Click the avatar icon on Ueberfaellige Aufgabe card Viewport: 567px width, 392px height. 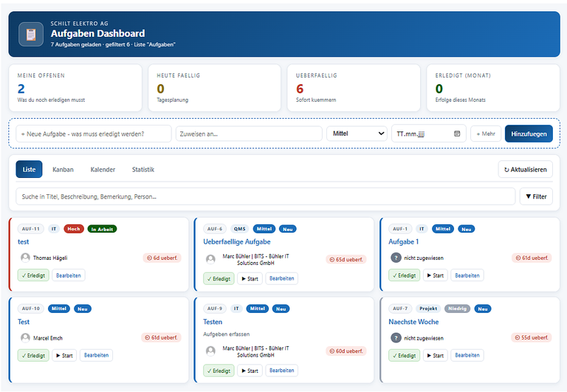[210, 259]
